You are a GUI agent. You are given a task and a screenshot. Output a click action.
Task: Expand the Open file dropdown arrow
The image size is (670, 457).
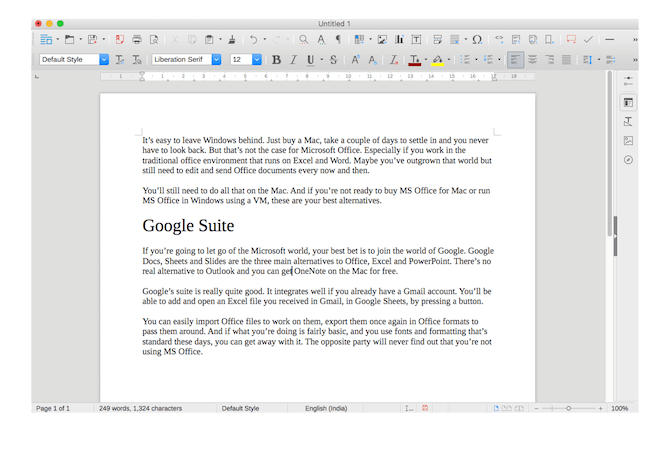[80, 39]
